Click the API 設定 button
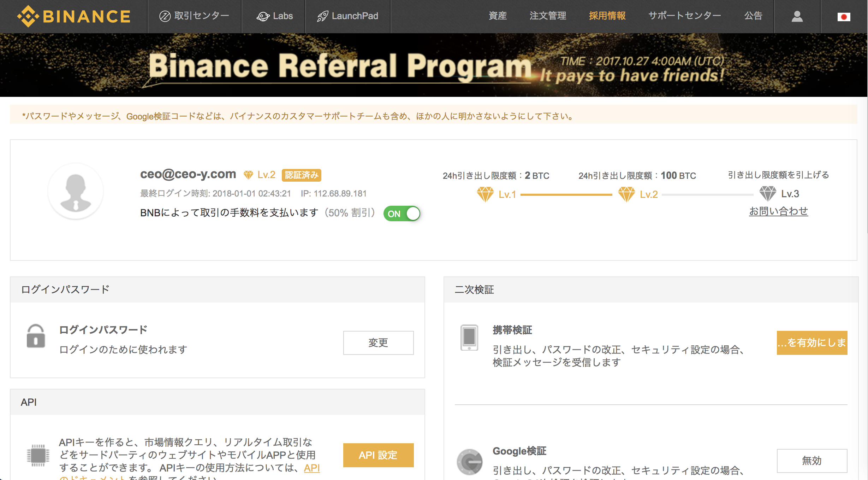The image size is (868, 480). (378, 455)
